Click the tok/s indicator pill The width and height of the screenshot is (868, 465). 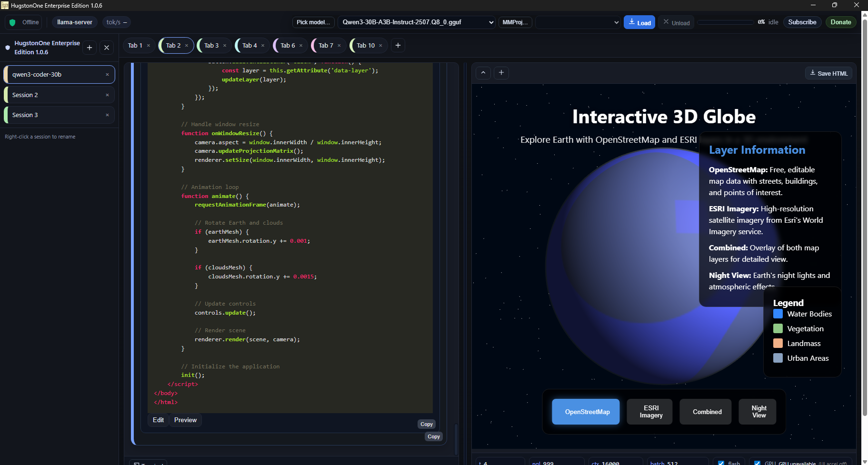tap(117, 22)
